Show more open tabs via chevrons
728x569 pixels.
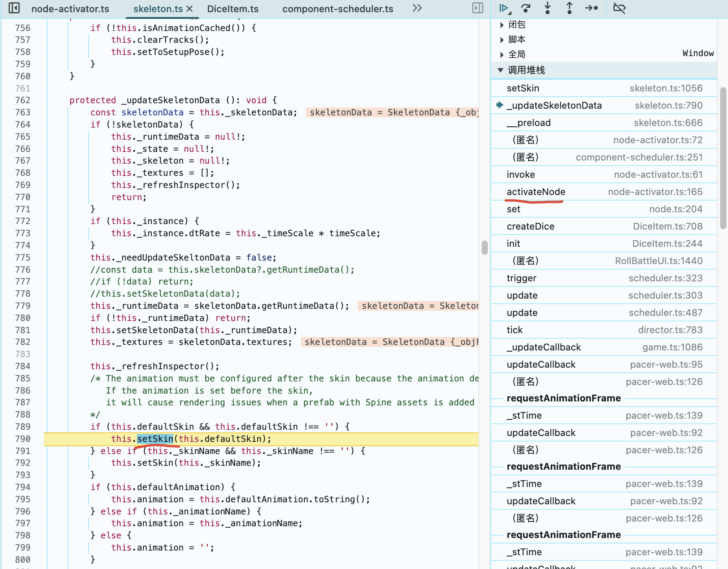(417, 8)
